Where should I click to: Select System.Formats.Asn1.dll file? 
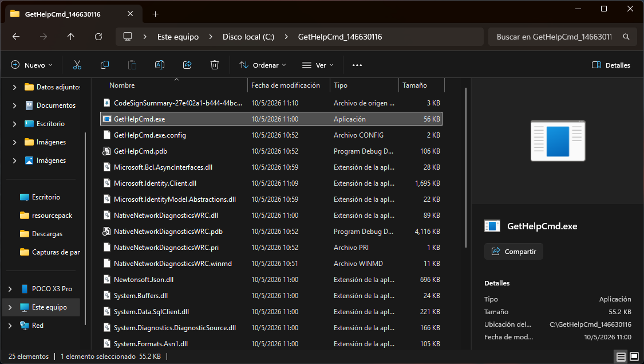271,343
